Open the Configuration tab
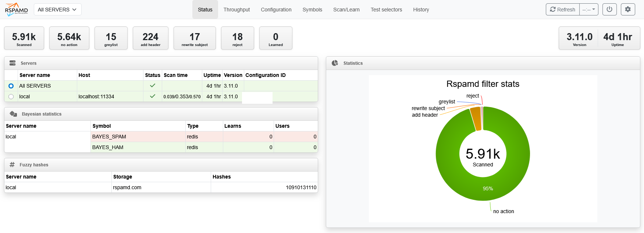Screen dimensions: 644x233 tap(276, 10)
